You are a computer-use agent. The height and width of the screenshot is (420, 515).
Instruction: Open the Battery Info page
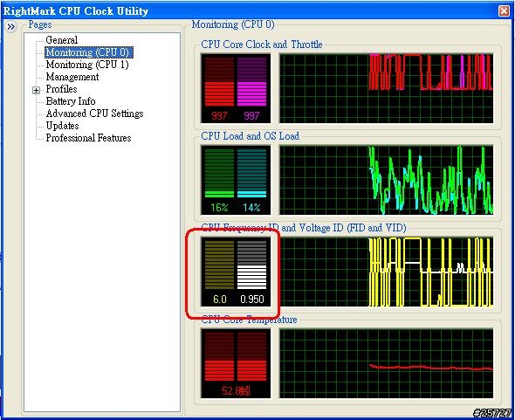[71, 101]
